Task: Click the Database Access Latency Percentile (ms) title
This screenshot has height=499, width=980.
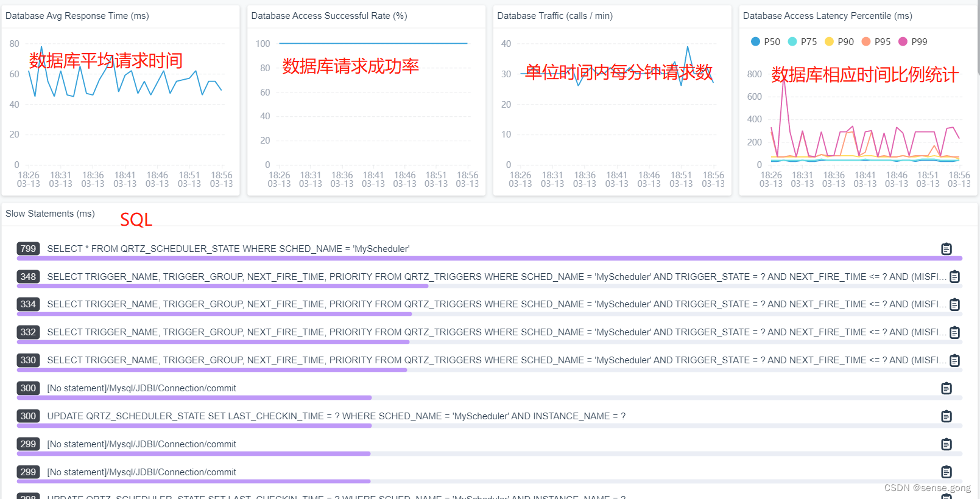Action: pos(828,16)
